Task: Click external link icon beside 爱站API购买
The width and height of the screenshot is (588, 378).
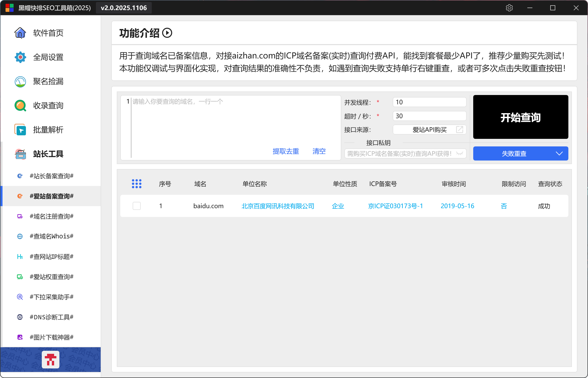Action: click(x=460, y=130)
